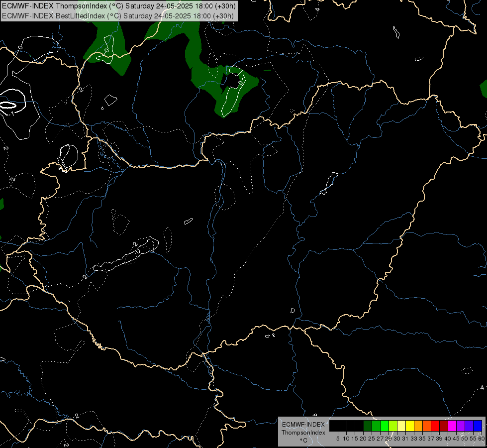Pick the pure yellow 31–33 legend swatch
Viewport: 487px width, 448px height.
point(410,426)
